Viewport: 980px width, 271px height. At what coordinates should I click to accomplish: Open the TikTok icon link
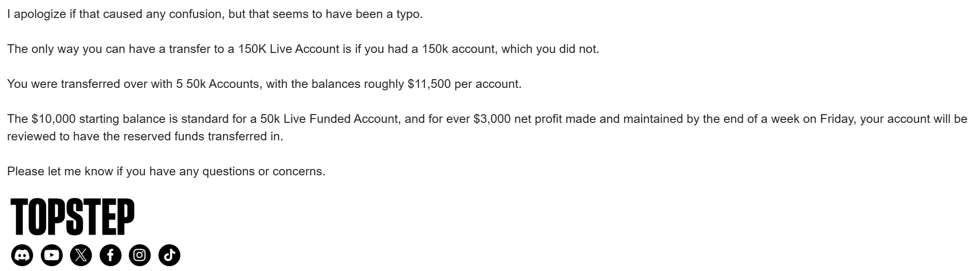click(x=169, y=255)
